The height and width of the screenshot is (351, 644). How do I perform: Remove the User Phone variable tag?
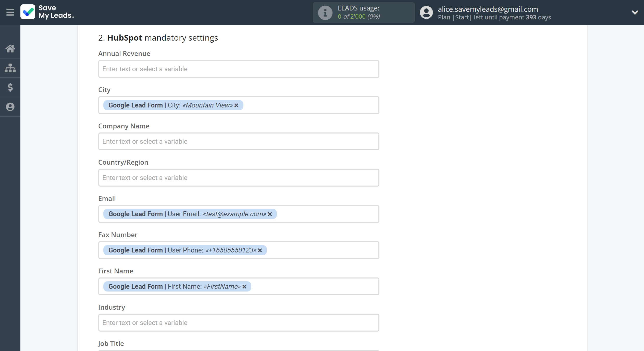pos(260,250)
